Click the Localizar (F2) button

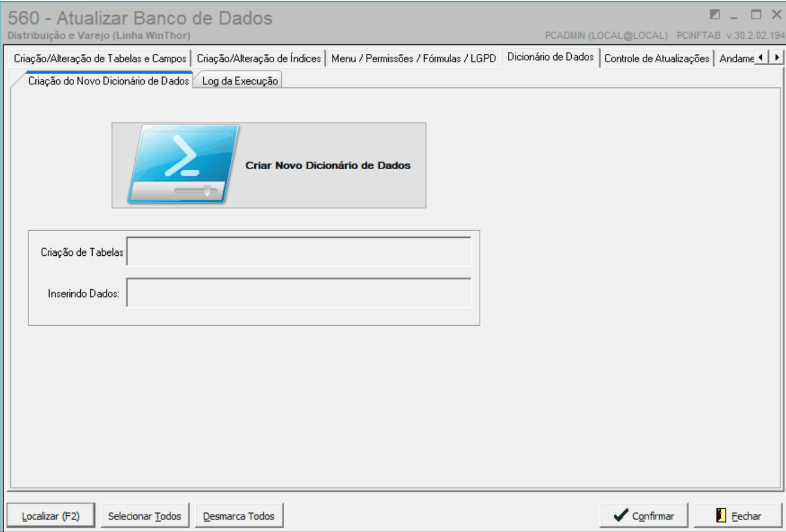coord(51,516)
